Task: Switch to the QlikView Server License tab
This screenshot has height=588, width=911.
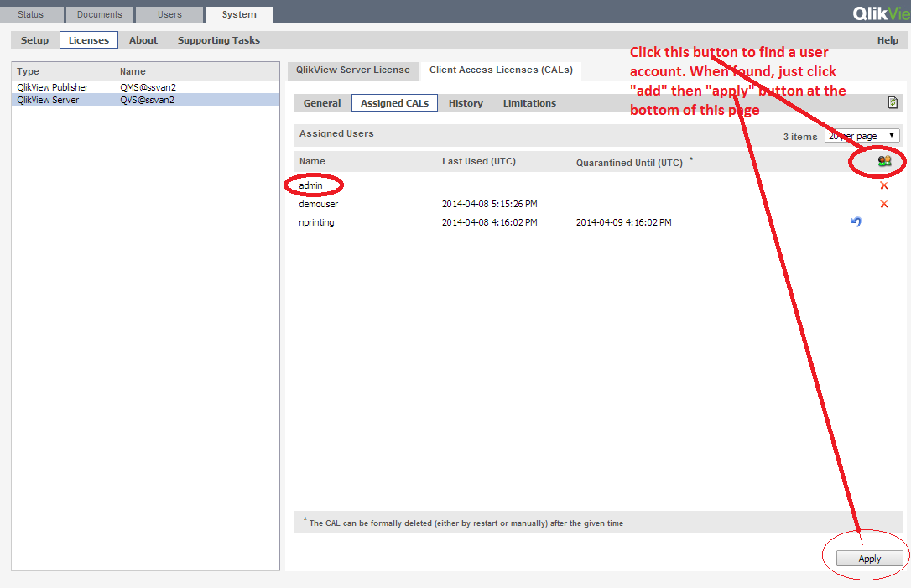Action: point(352,70)
